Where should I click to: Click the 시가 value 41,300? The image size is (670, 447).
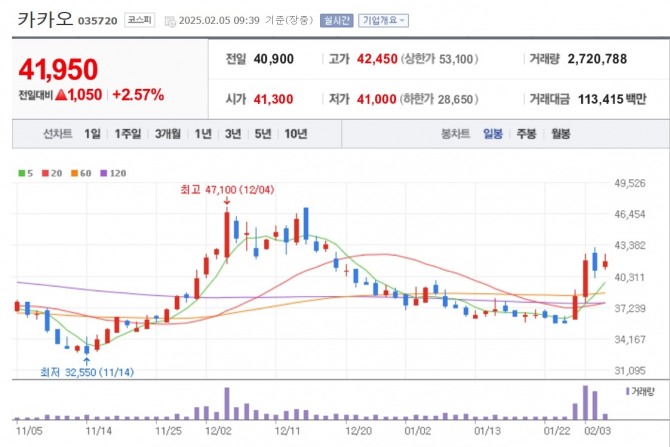point(273,99)
